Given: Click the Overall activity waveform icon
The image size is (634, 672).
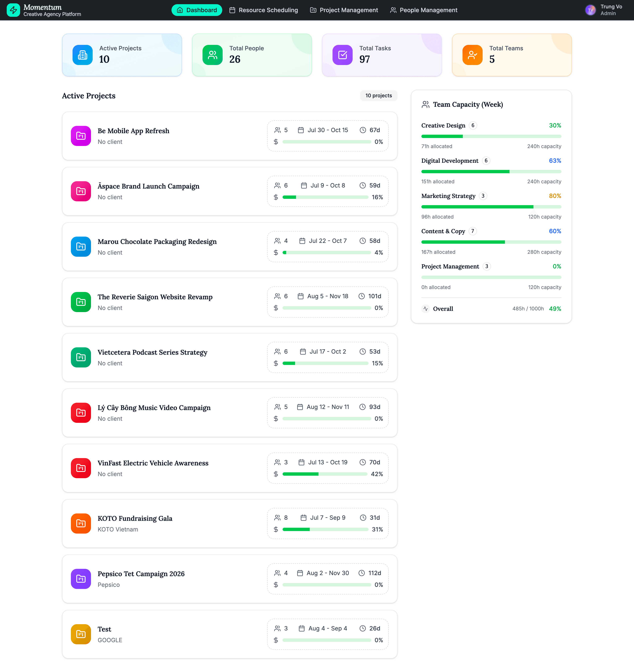Looking at the screenshot, I should pos(425,309).
